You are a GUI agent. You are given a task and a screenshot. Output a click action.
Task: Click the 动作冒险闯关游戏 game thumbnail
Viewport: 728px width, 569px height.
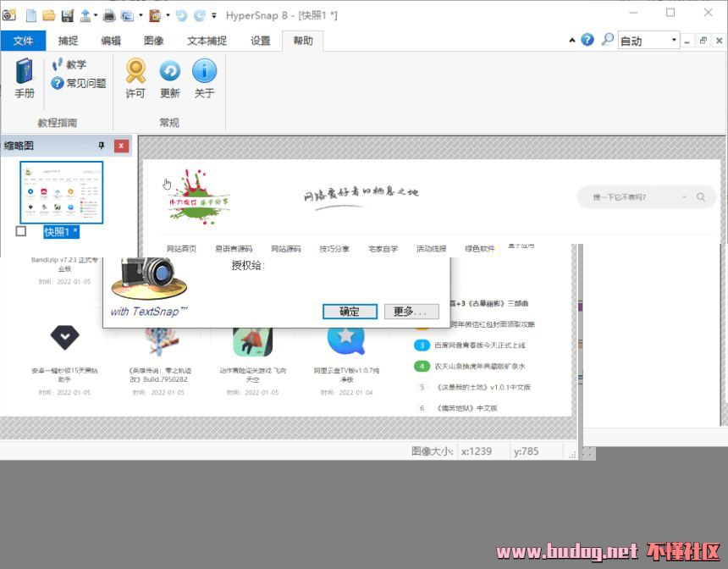252,342
